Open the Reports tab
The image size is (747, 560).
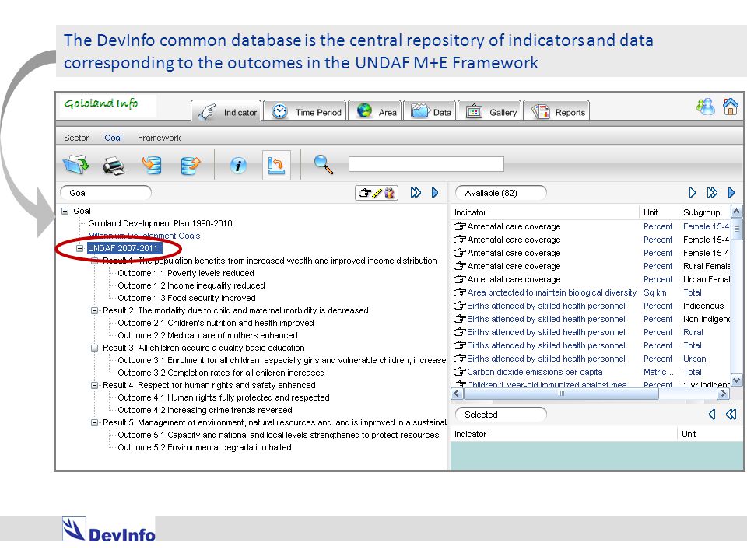click(556, 111)
